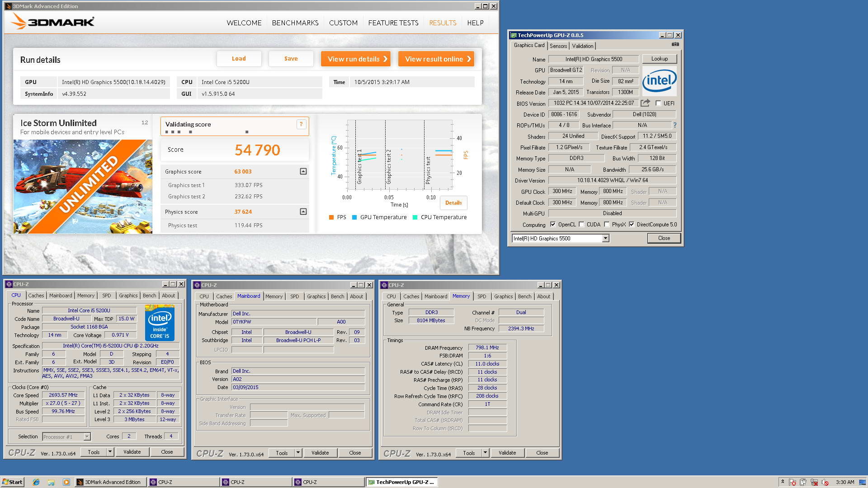Click the Save button in Run details
This screenshot has width=868, height=488.
(291, 59)
